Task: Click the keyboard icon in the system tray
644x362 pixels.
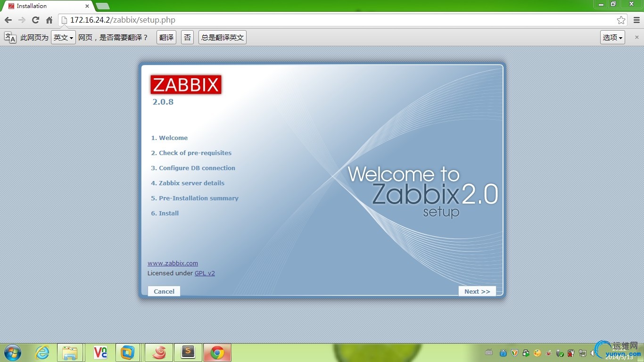Action: [489, 353]
